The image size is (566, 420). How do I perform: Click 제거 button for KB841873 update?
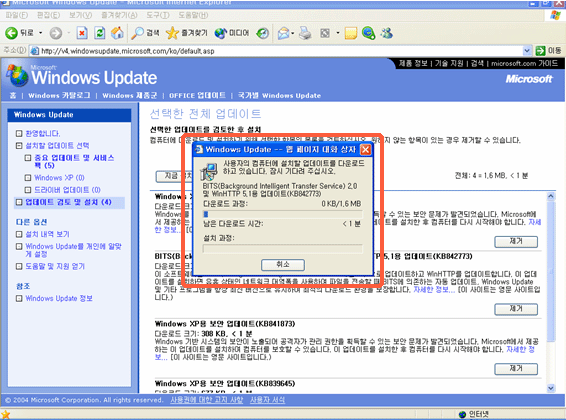516,369
